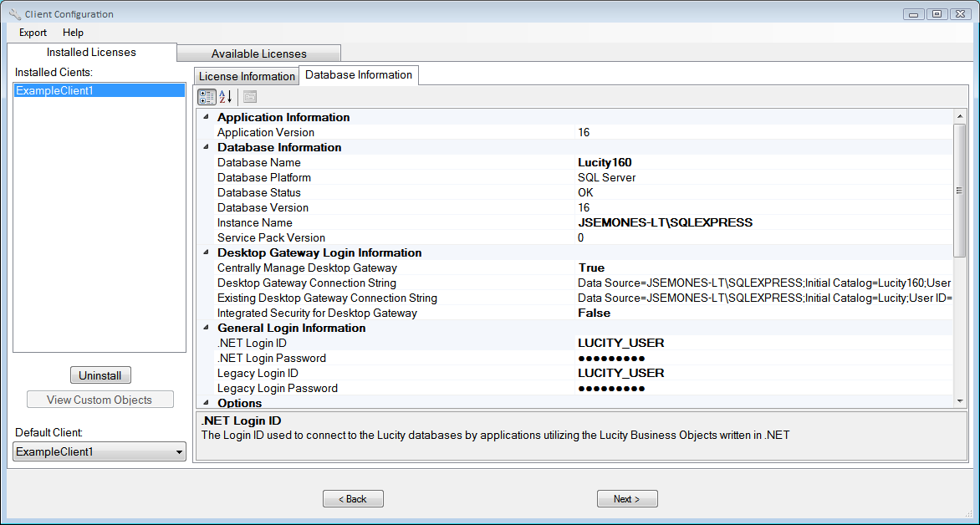
Task: Collapse the General Login Information section
Action: click(x=206, y=328)
